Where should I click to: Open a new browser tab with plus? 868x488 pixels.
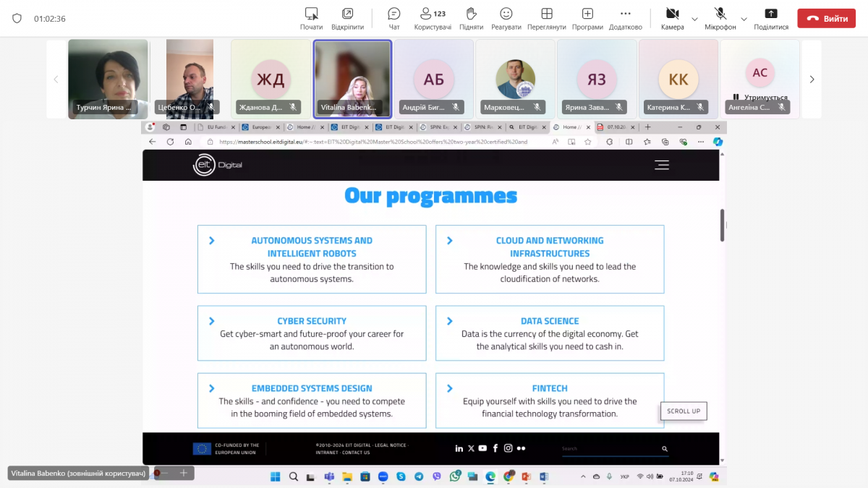pyautogui.click(x=647, y=127)
